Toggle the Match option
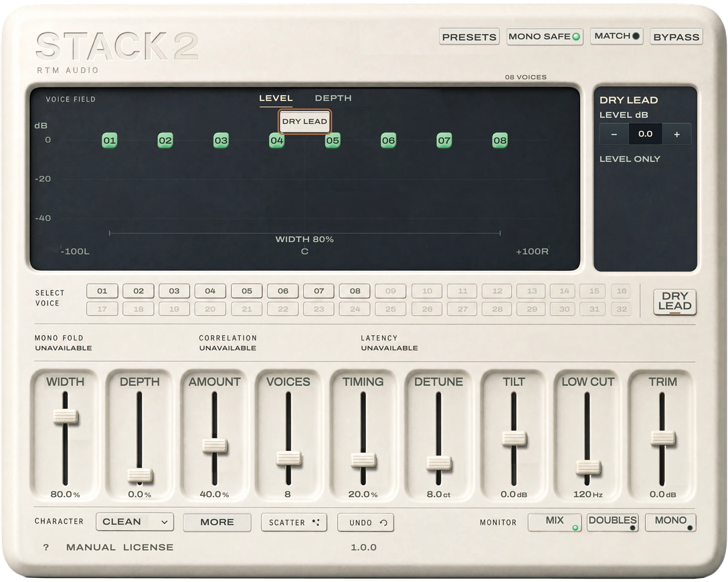The height and width of the screenshot is (582, 728). tap(616, 35)
